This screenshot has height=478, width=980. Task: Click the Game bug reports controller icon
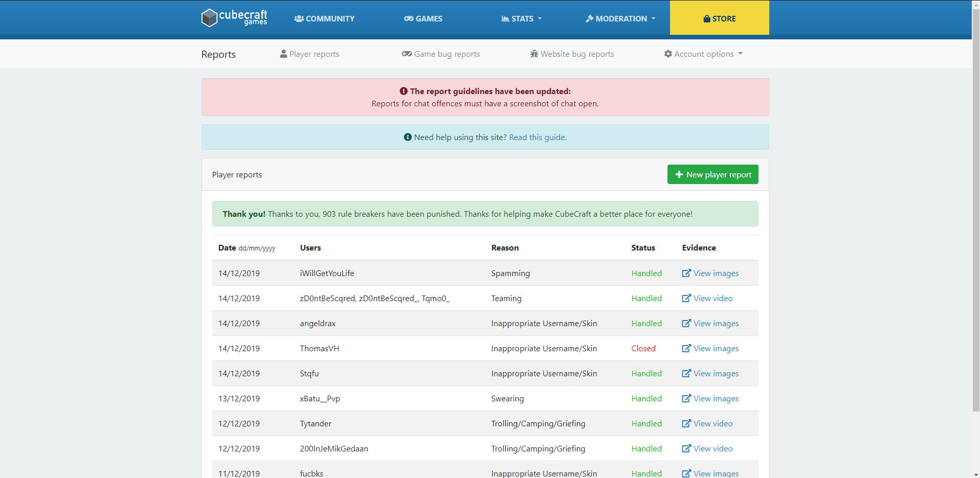[x=407, y=54]
